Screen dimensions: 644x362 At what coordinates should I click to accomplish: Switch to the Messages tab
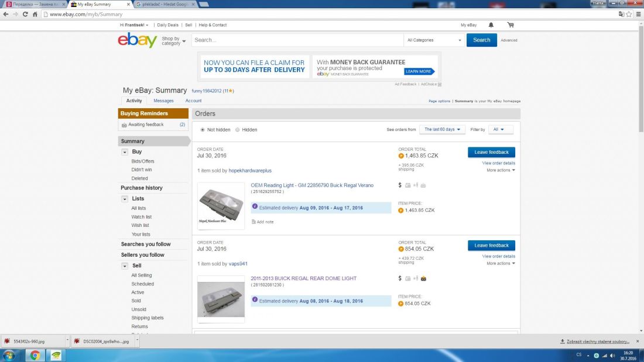[x=163, y=101]
